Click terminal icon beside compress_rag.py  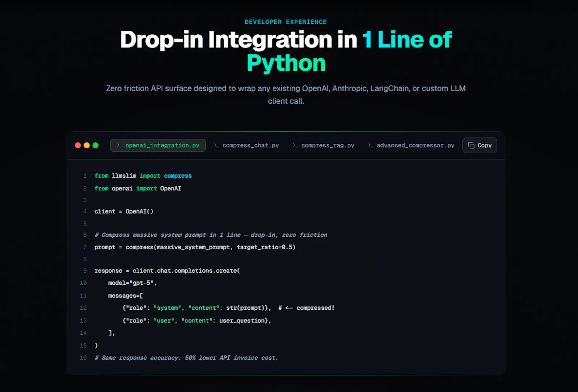tap(296, 145)
